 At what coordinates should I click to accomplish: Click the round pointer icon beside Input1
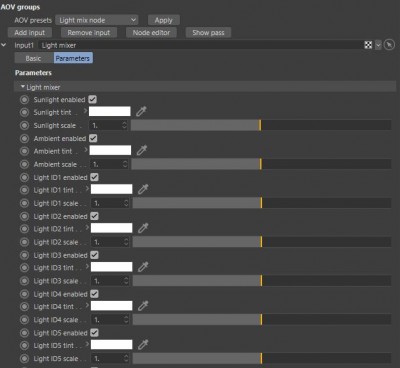[x=389, y=45]
